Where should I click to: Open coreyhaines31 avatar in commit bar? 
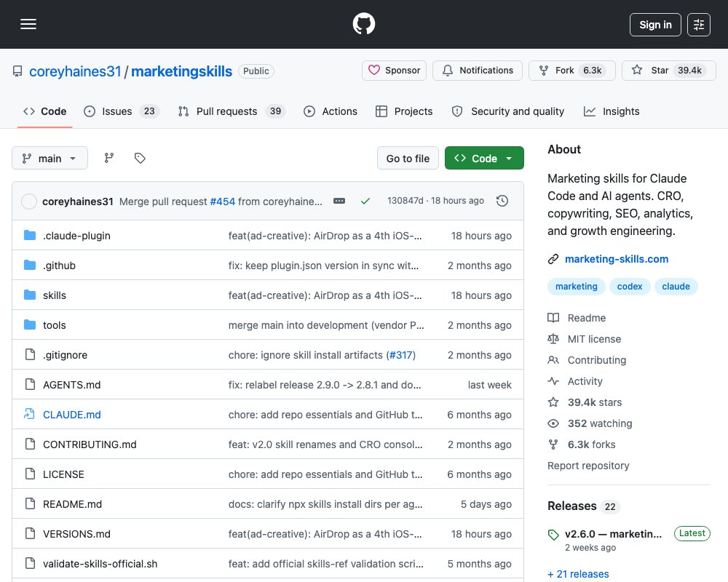click(x=29, y=202)
